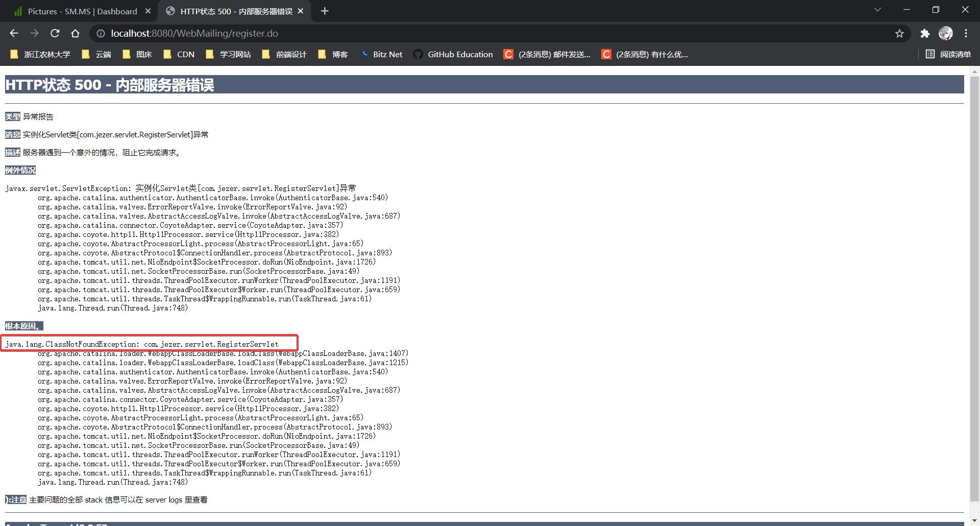Open the 有什么优 CSDN bookmark
The image size is (980, 526).
click(x=646, y=54)
